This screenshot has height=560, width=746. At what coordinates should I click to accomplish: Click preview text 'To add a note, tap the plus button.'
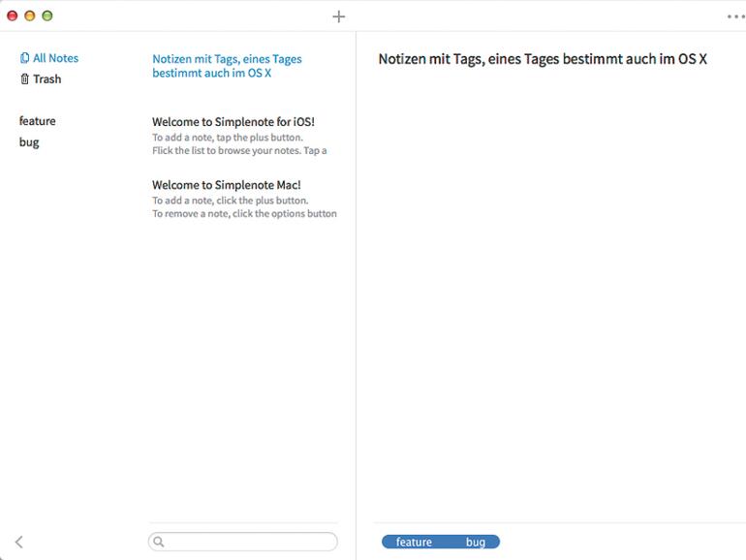click(x=228, y=138)
